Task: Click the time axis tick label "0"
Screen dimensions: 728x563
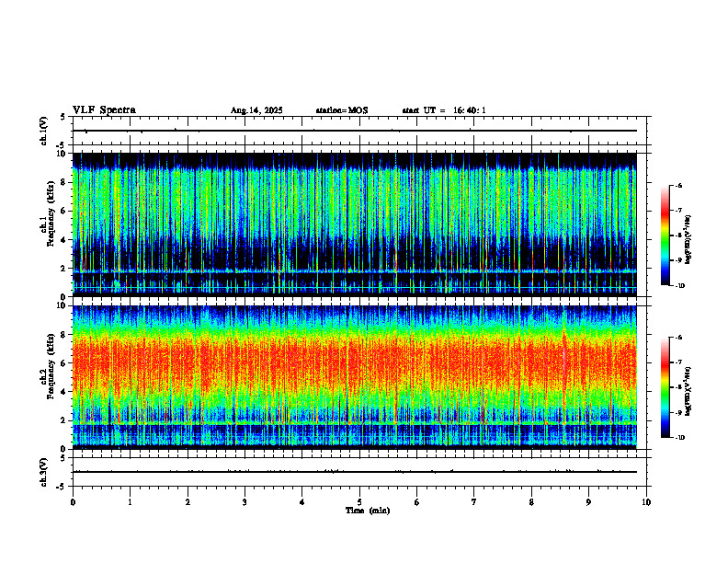Action: (73, 502)
